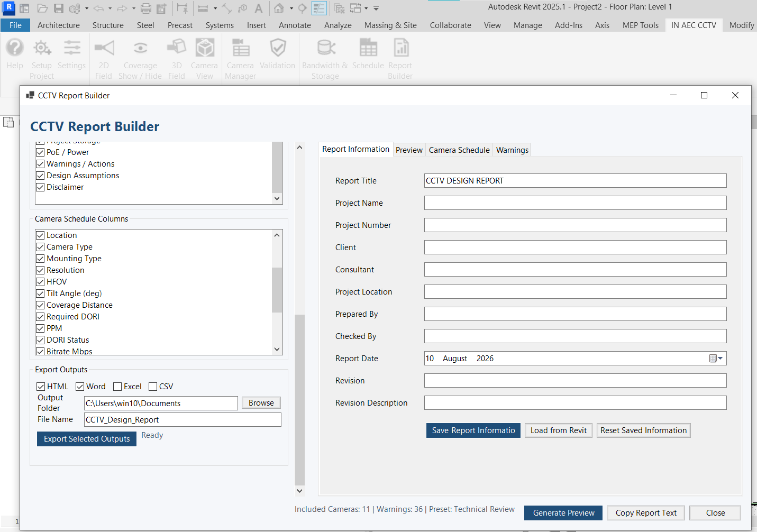757x532 pixels.
Task: Click the Project Name input field
Action: click(575, 203)
